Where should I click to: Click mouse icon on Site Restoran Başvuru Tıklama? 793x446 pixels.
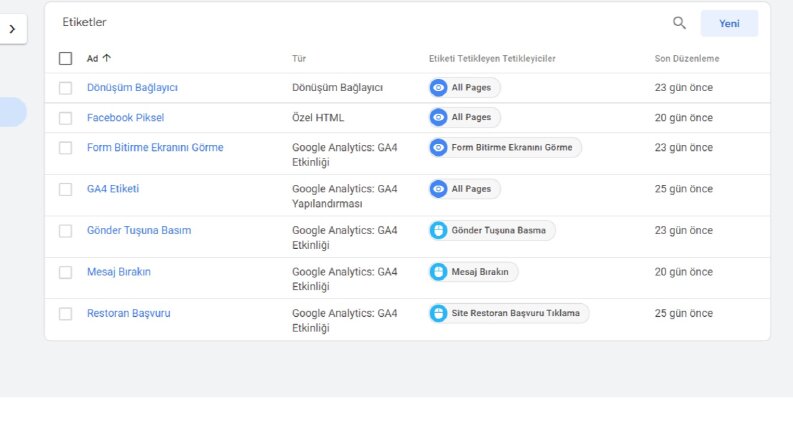[438, 313]
